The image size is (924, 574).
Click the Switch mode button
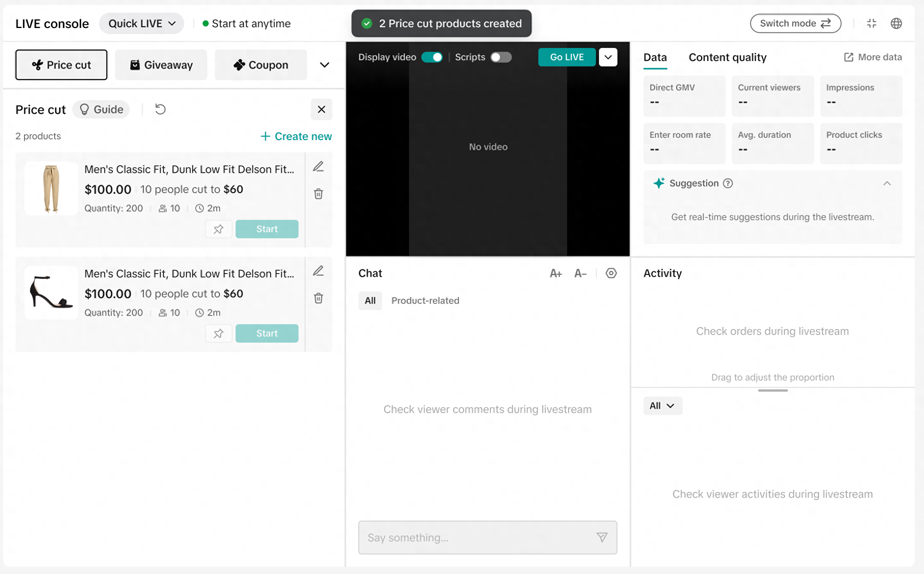(795, 23)
